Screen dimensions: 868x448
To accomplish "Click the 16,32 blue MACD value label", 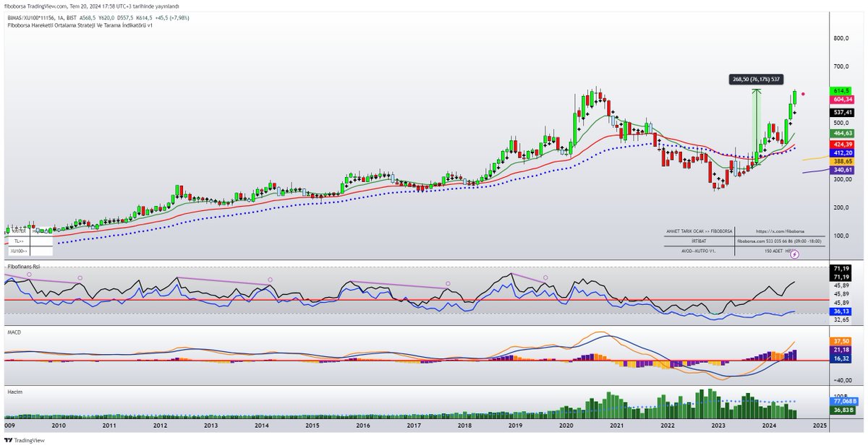I will [x=840, y=358].
